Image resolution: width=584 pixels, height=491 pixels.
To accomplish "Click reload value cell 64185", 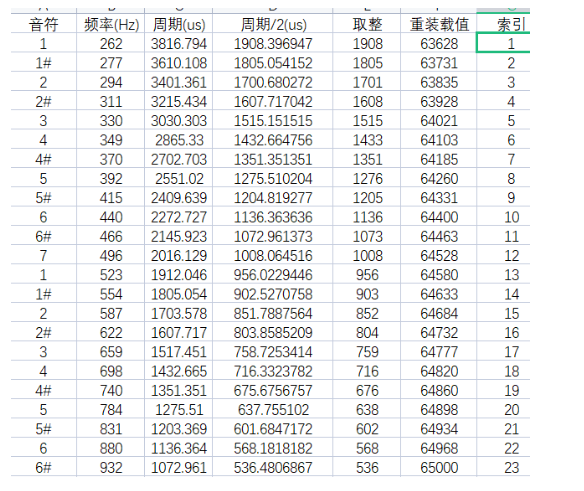I will tap(439, 159).
